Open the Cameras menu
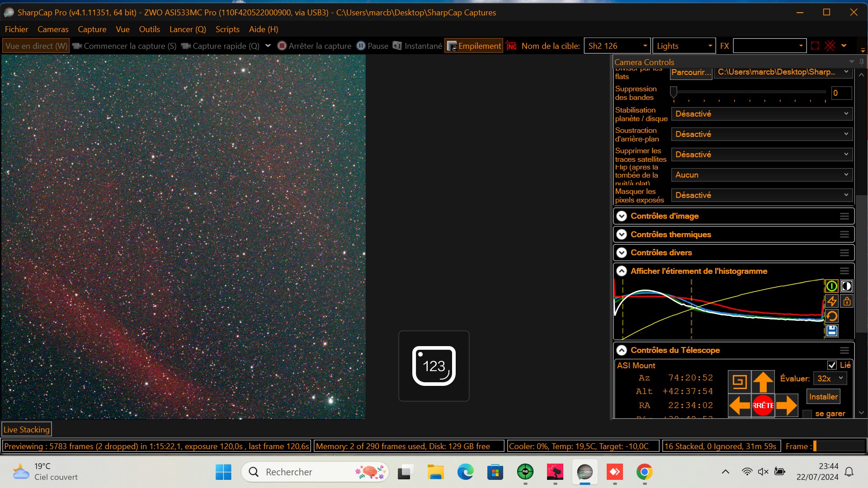The height and width of the screenshot is (488, 868). point(53,29)
